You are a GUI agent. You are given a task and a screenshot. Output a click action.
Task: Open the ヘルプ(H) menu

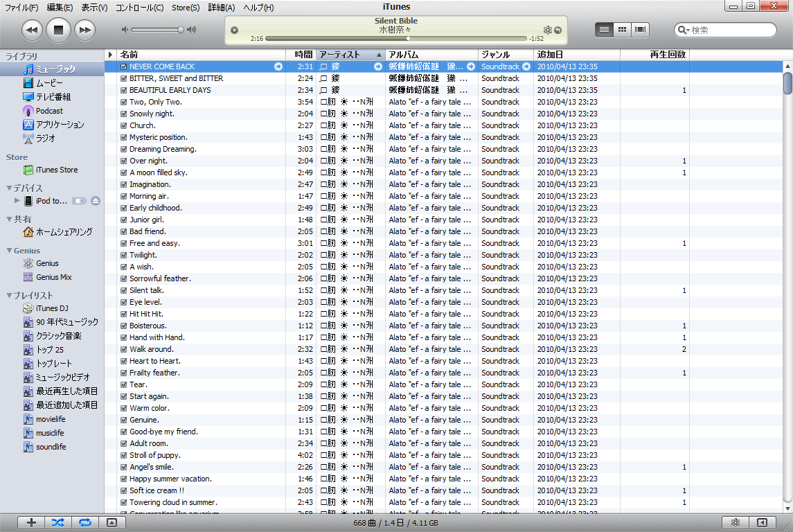click(x=258, y=8)
